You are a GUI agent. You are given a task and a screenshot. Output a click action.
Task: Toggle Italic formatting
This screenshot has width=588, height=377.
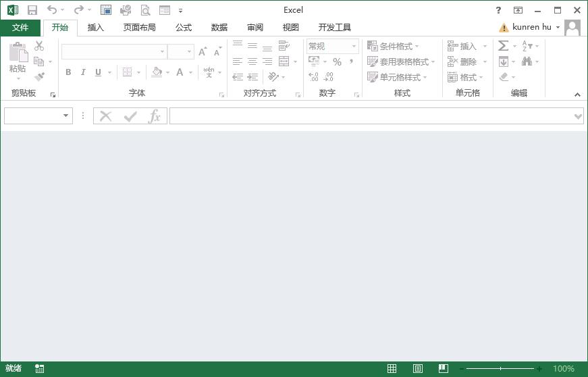point(83,72)
